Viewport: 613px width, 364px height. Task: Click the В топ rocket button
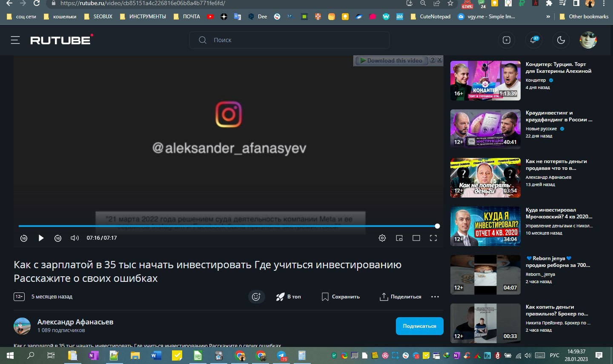click(288, 297)
